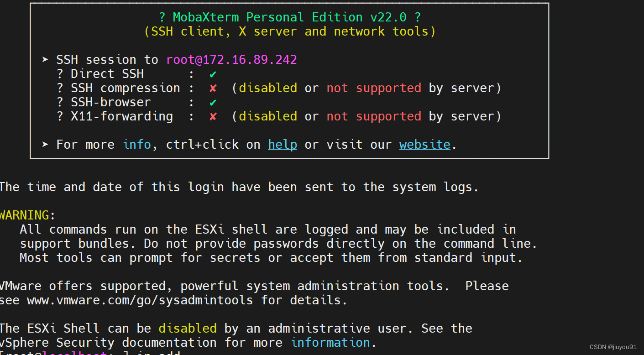The image size is (644, 355).
Task: Click 'not supported' on the X11-forwarding line
Action: [374, 116]
